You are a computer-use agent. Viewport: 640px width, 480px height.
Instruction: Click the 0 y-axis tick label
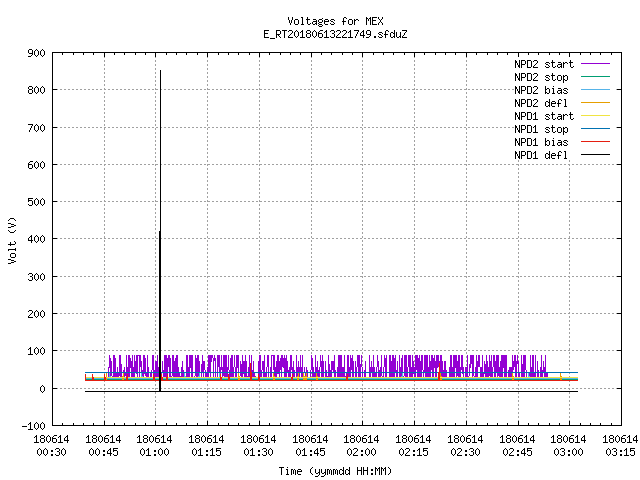tap(42, 389)
